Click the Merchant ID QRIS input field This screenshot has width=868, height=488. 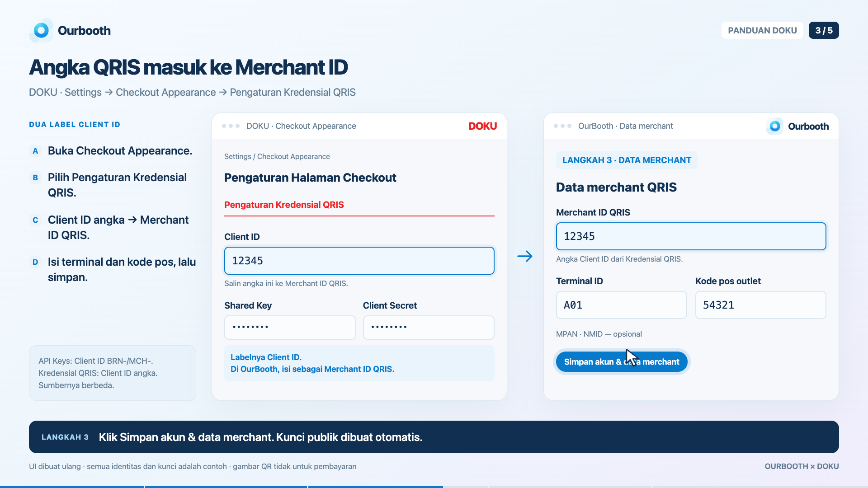click(x=691, y=236)
